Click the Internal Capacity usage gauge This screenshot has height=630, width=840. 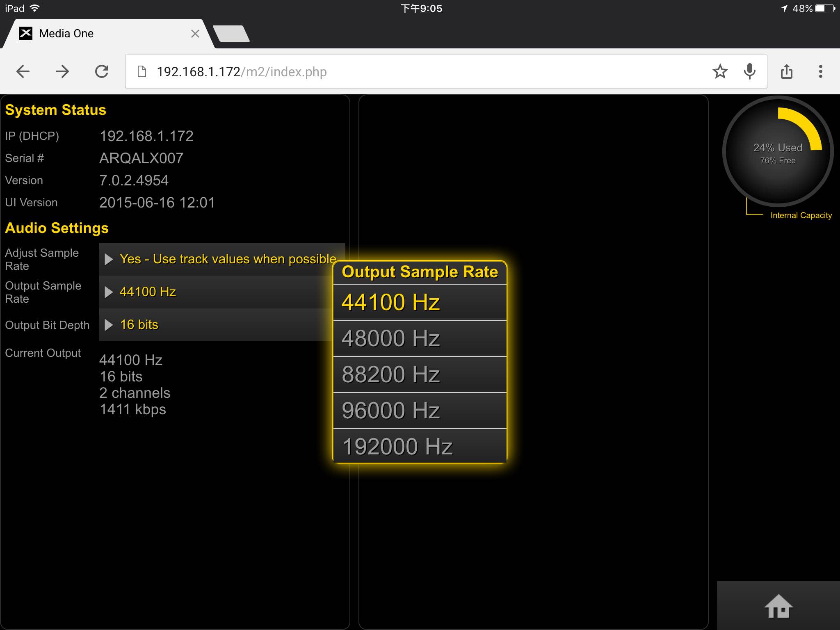[778, 152]
